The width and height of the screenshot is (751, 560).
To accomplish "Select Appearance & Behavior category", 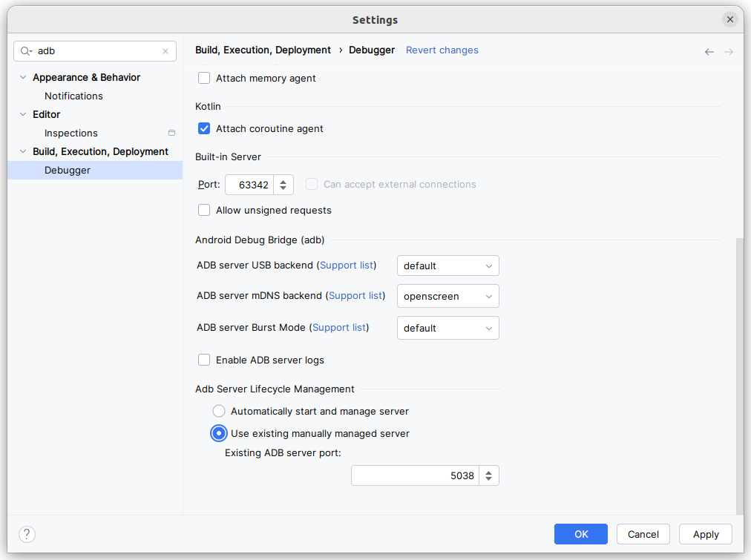I will [x=86, y=78].
